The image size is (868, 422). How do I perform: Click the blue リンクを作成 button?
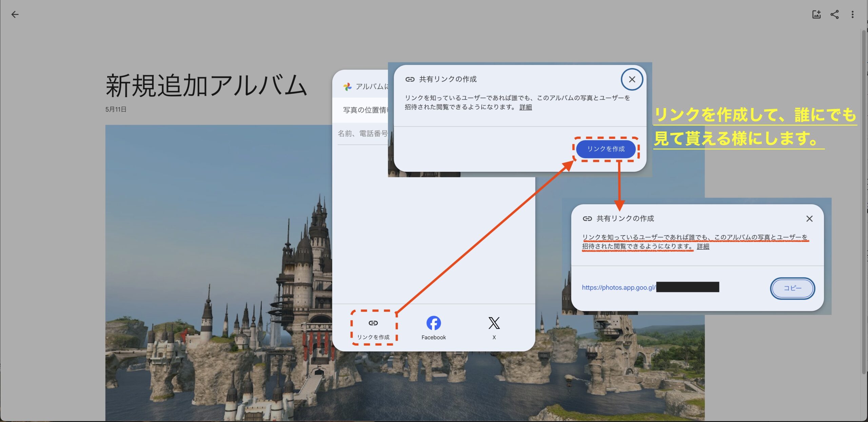point(606,149)
